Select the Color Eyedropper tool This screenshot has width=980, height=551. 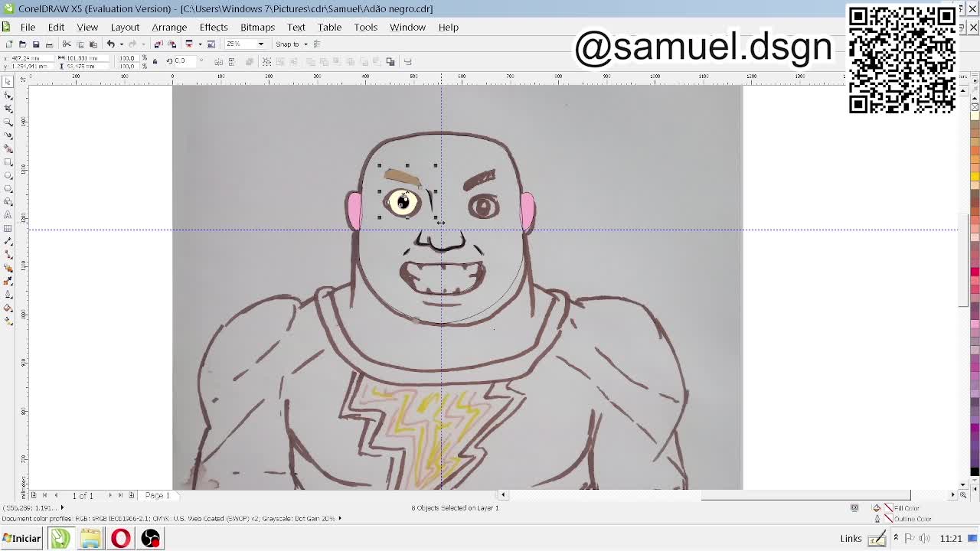[8, 281]
